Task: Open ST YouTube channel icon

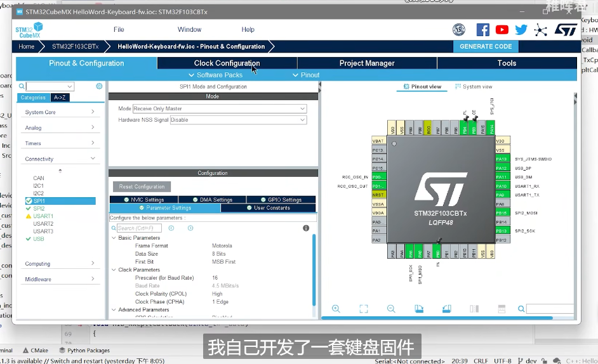Action: click(x=502, y=30)
